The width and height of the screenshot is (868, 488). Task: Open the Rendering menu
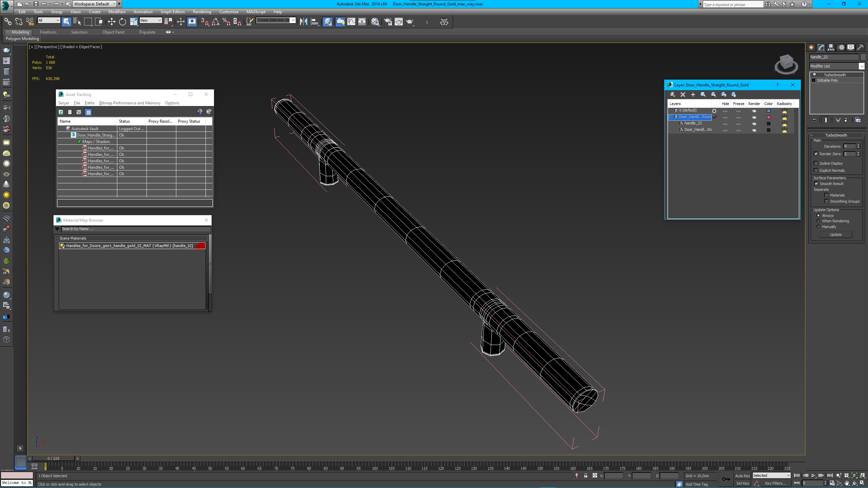[x=202, y=12]
